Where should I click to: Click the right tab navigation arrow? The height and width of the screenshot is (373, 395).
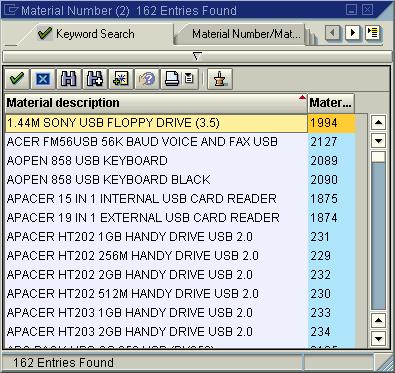(x=352, y=33)
